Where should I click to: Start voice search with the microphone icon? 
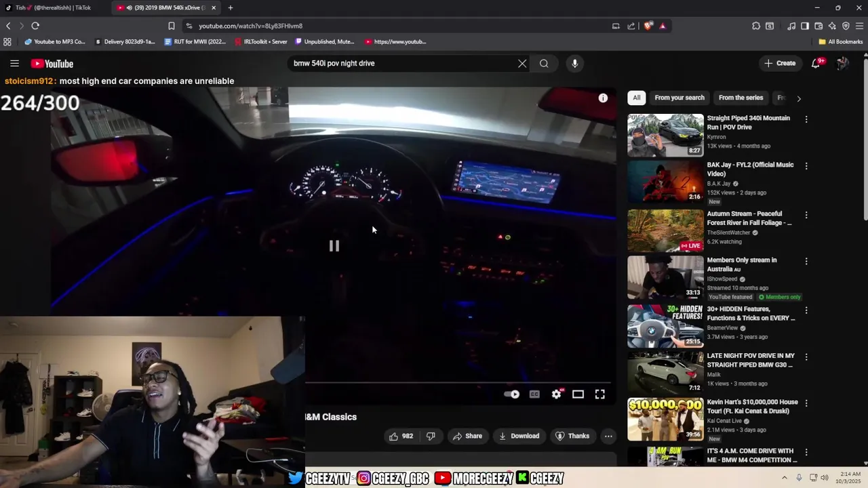(574, 63)
